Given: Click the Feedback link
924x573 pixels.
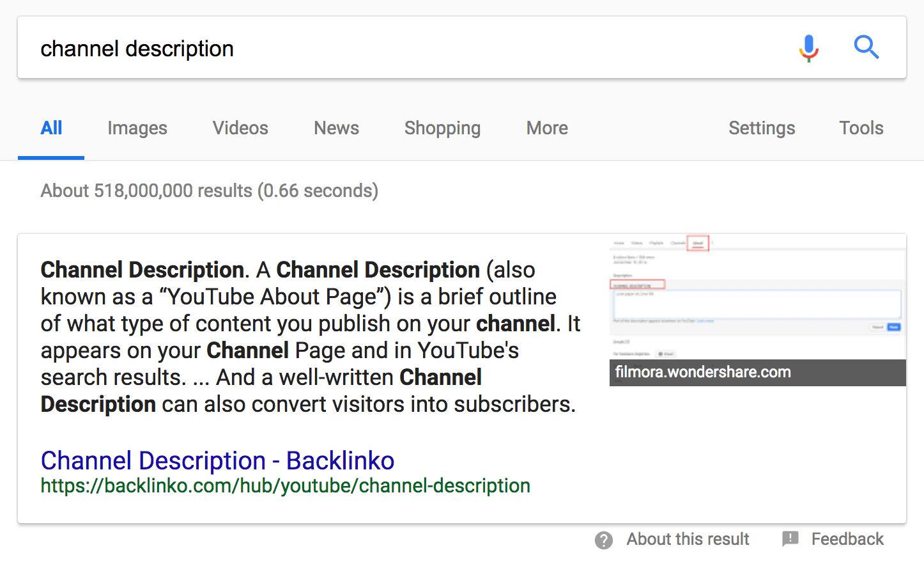Looking at the screenshot, I should click(847, 539).
